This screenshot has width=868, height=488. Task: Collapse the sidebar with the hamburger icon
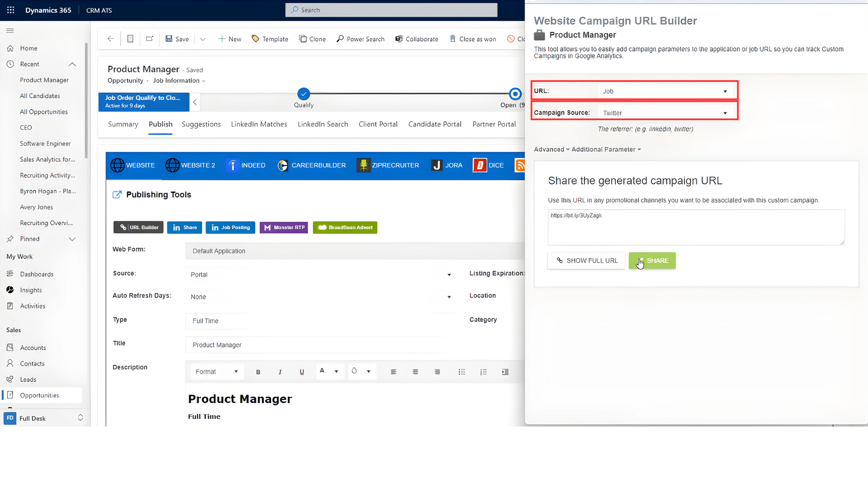[10, 31]
